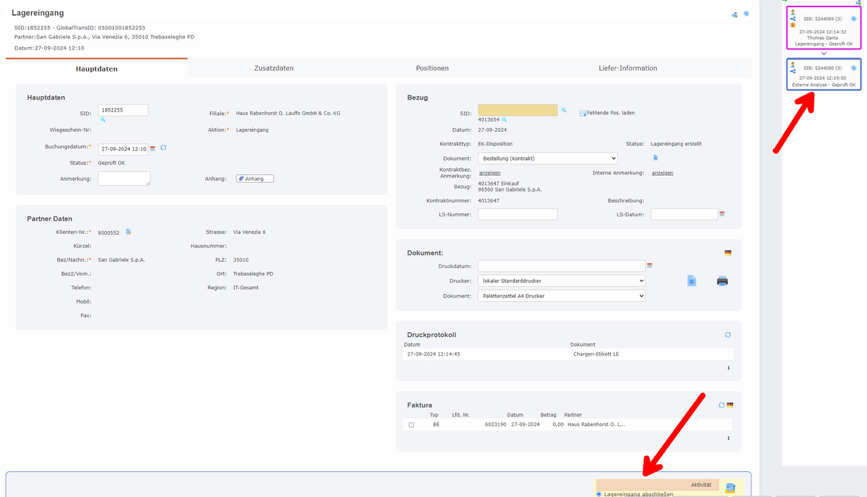Open Bestellung (Kontrakt) document dropdown

(547, 158)
